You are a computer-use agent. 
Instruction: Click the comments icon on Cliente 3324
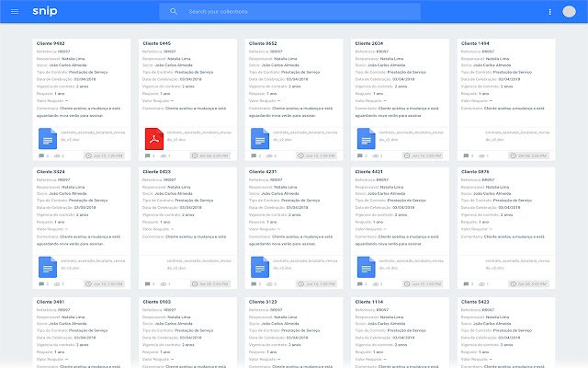(x=41, y=284)
